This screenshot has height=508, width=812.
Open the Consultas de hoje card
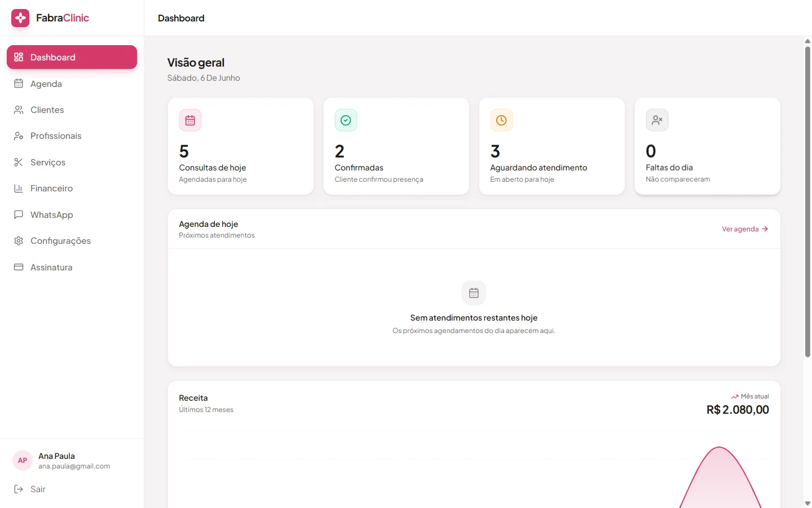[x=241, y=146]
